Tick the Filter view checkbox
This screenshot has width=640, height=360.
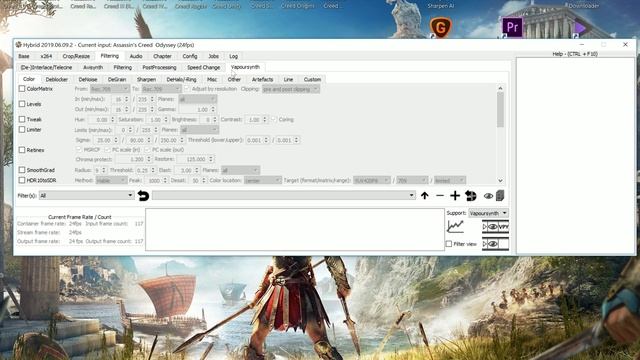[449, 244]
